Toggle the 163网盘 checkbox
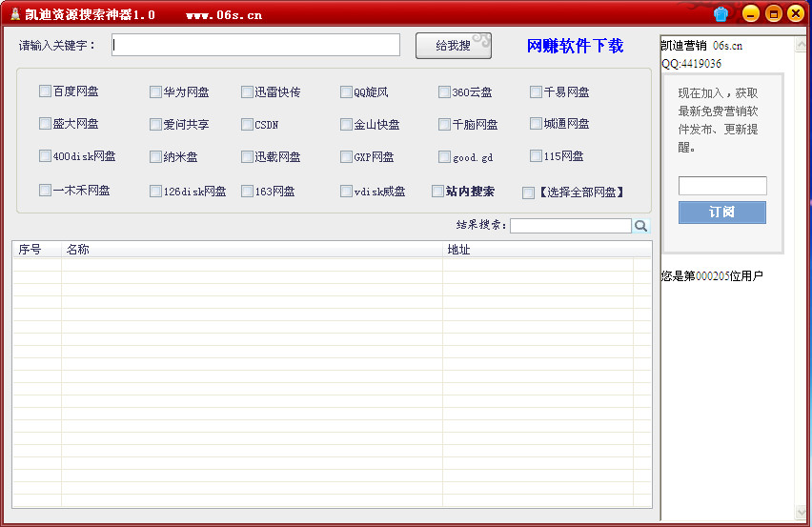The image size is (812, 527). [x=247, y=191]
